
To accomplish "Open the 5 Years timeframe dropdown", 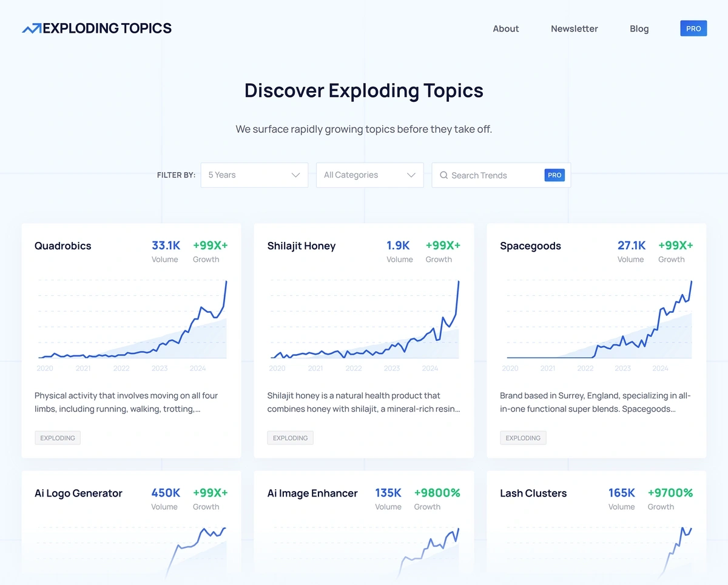I will pos(254,175).
